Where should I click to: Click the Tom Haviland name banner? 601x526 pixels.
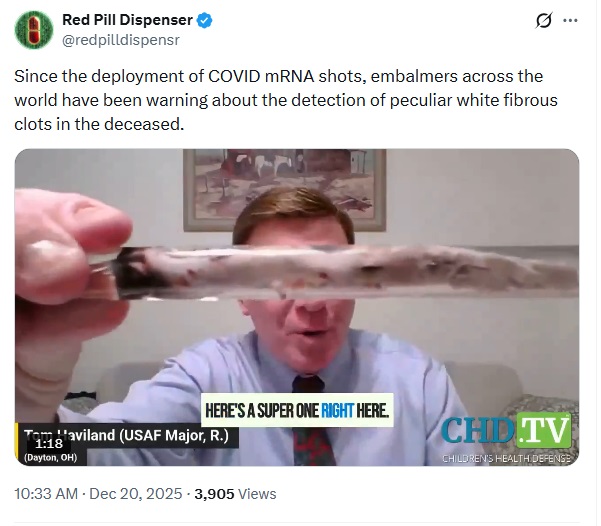pos(127,436)
